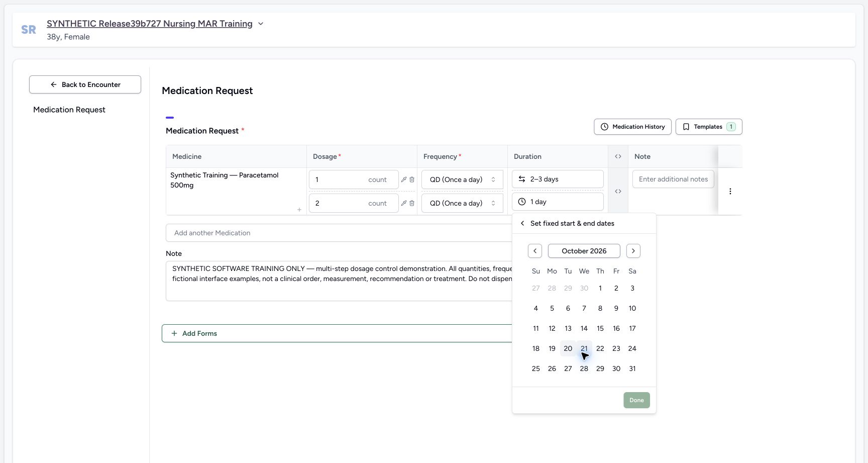Click expand arrows icon in table header

click(618, 156)
